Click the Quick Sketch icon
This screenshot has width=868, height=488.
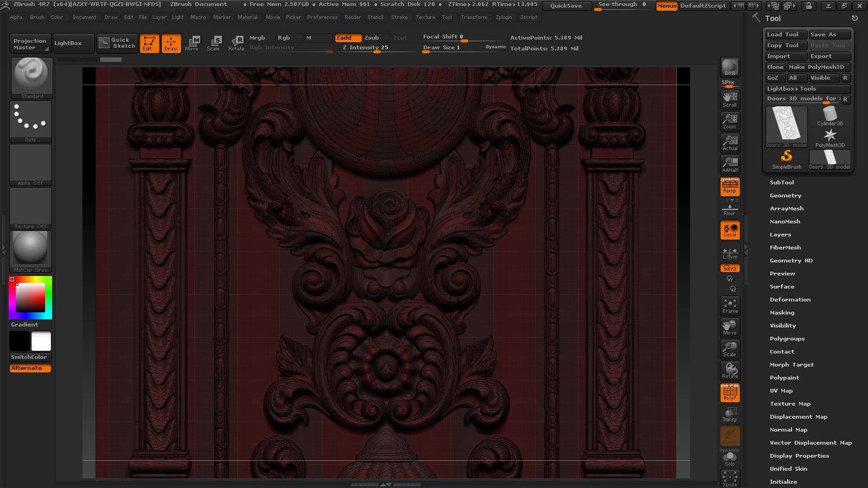(117, 43)
